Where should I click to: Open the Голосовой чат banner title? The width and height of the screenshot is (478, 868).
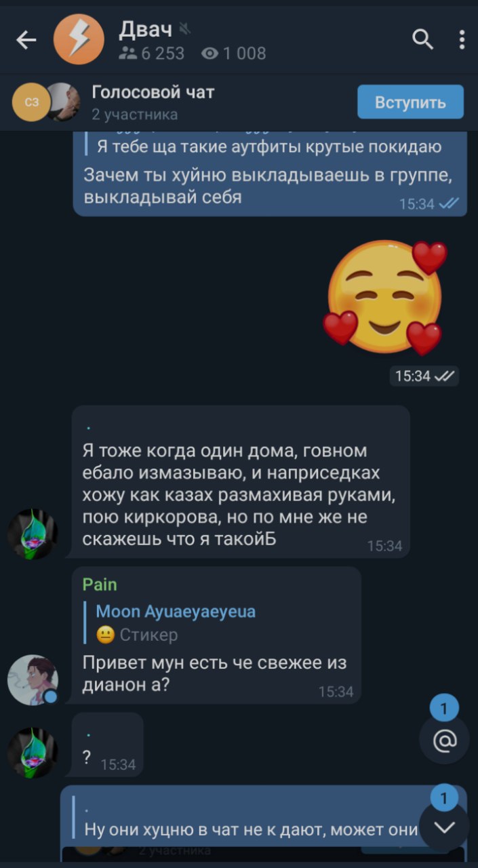[153, 92]
